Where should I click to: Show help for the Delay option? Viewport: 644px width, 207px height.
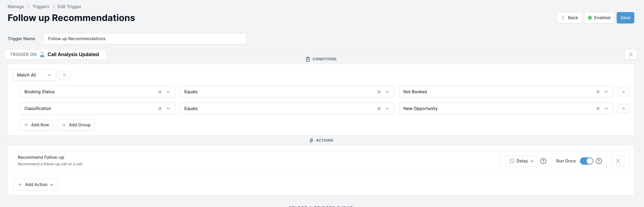click(x=543, y=161)
